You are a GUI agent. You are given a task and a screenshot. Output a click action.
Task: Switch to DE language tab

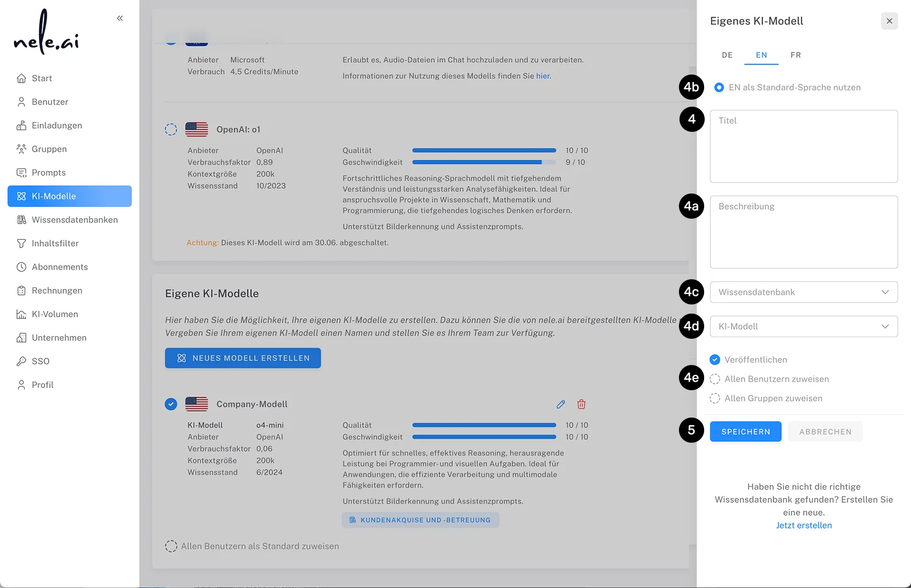click(x=727, y=55)
